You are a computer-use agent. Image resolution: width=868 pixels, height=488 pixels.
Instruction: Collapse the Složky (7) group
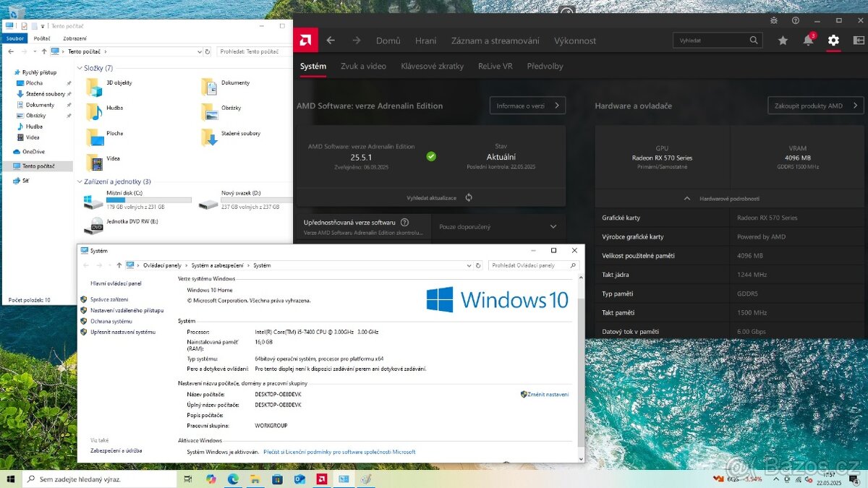[x=79, y=68]
